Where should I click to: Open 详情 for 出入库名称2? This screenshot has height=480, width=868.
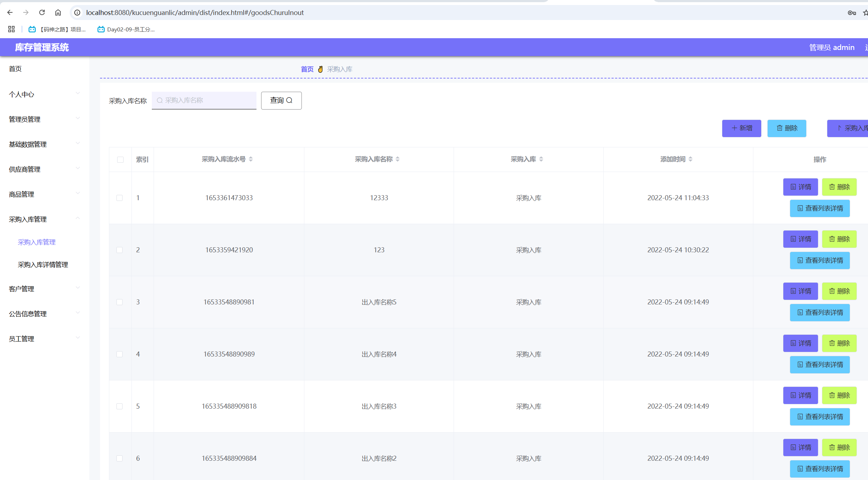[800, 448]
